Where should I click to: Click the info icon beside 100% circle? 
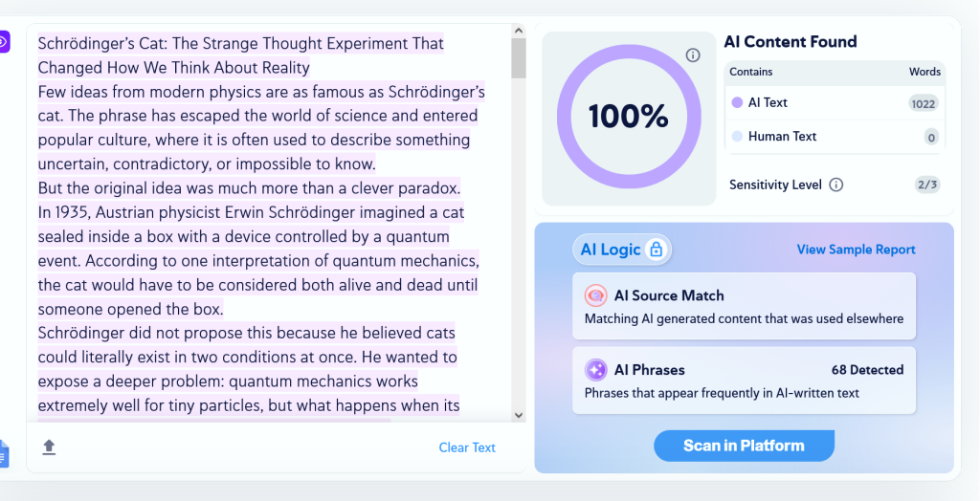pos(693,54)
